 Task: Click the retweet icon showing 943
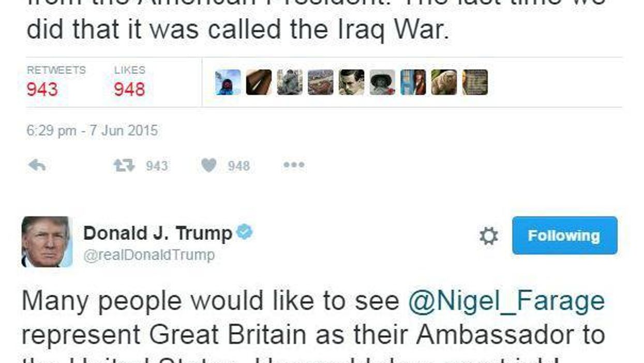[x=124, y=165]
